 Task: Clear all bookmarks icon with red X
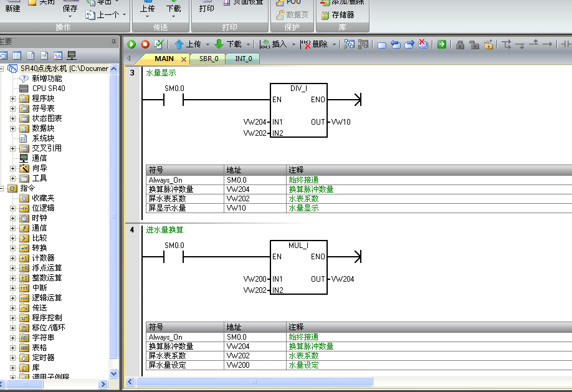click(x=423, y=44)
